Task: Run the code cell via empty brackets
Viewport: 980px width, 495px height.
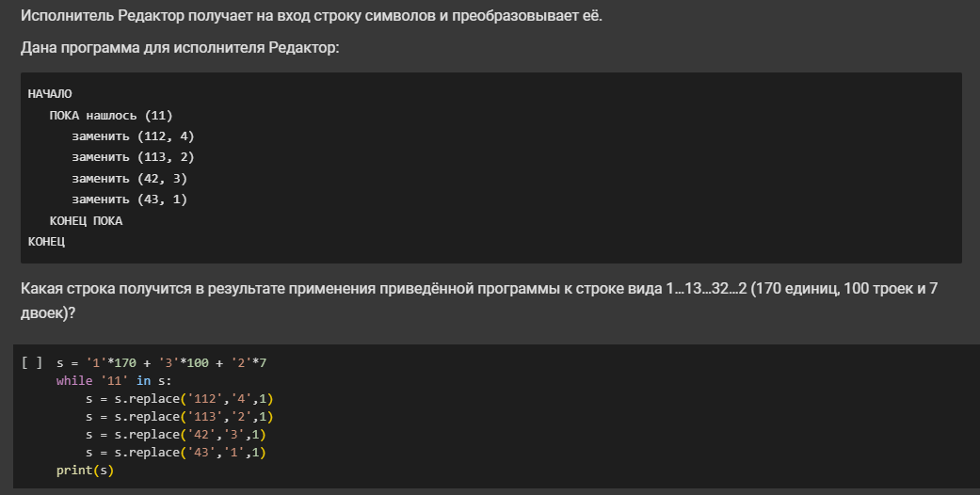Action: pos(32,362)
